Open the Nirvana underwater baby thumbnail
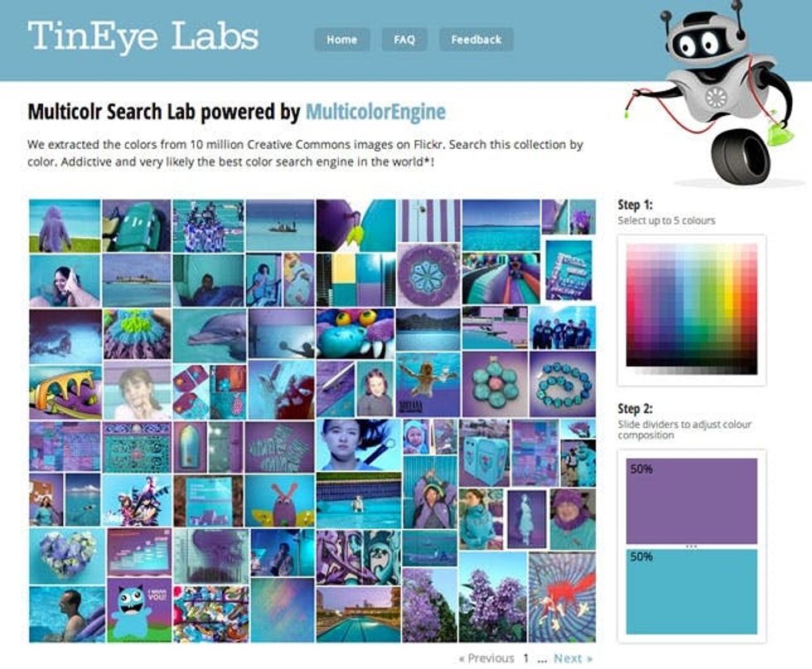This screenshot has width=812, height=669. pos(428,384)
